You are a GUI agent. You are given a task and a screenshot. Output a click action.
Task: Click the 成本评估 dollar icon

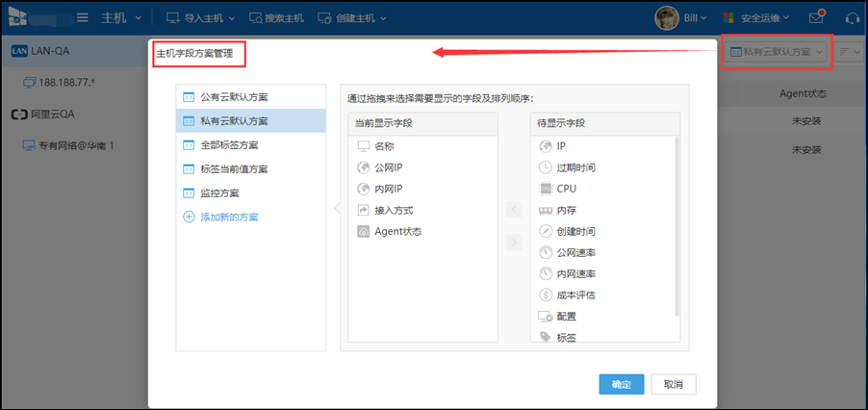tap(546, 295)
